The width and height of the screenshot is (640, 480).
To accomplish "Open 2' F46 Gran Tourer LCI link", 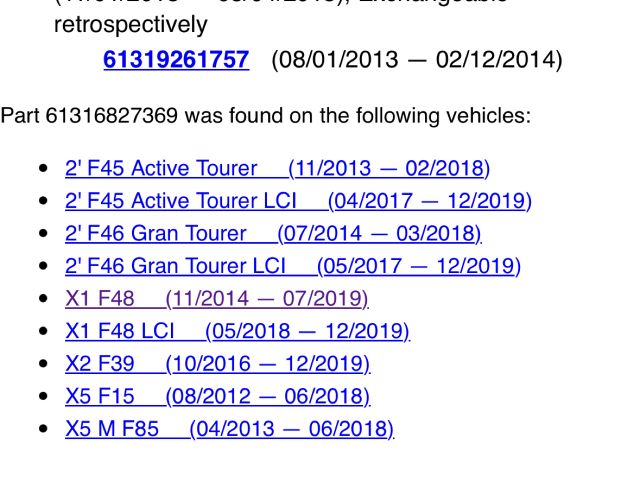I will [175, 267].
